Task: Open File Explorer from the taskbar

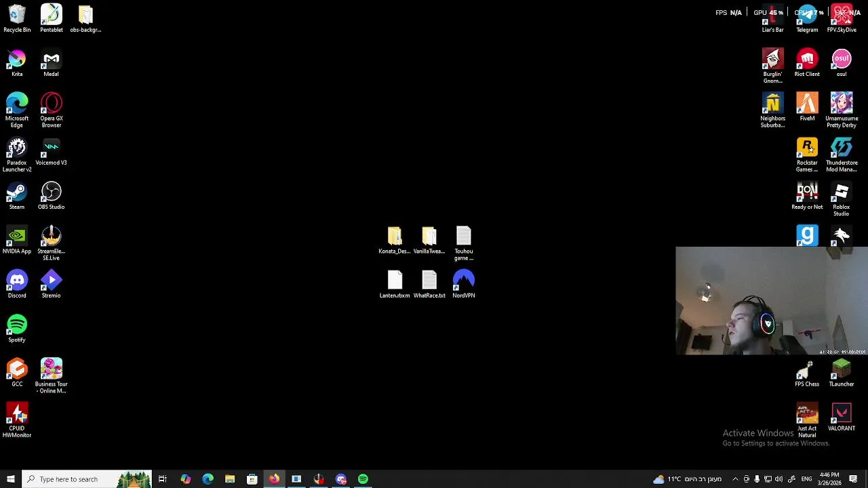Action: click(x=230, y=479)
